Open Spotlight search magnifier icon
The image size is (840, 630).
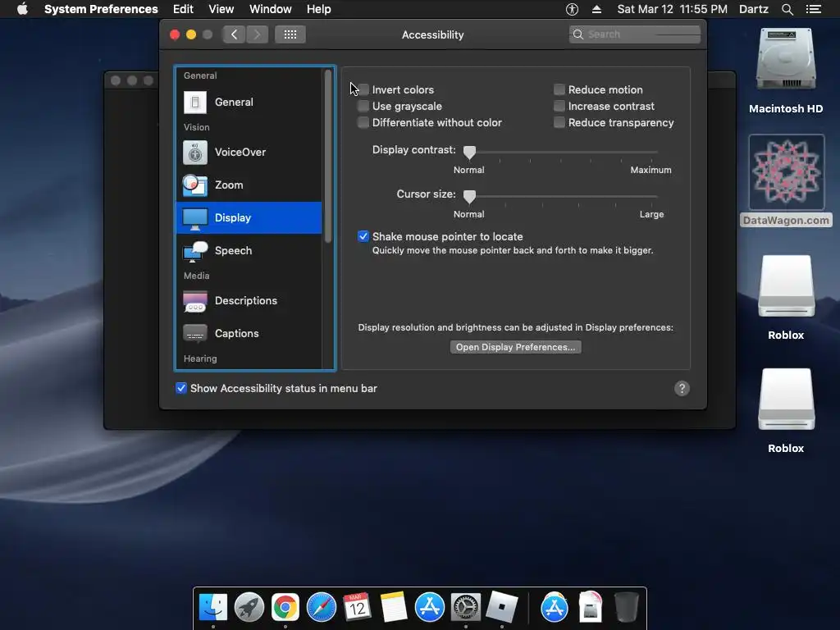click(x=787, y=9)
